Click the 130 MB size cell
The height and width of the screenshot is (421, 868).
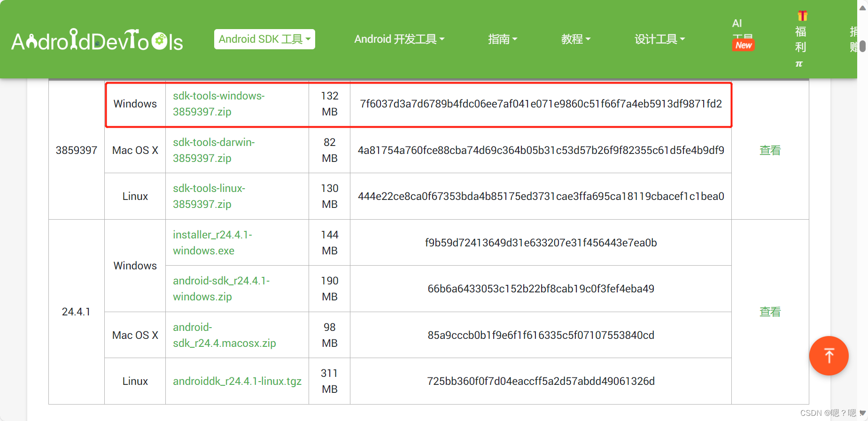point(330,196)
